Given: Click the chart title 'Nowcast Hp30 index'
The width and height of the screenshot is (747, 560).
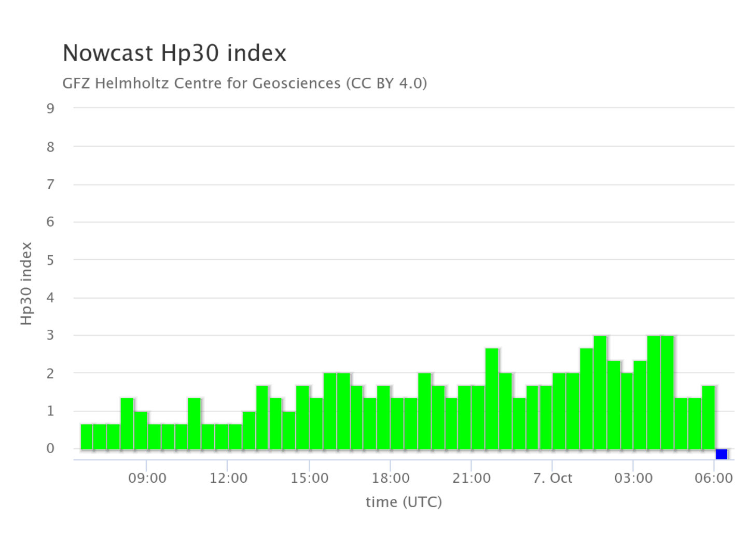Looking at the screenshot, I should click(174, 53).
